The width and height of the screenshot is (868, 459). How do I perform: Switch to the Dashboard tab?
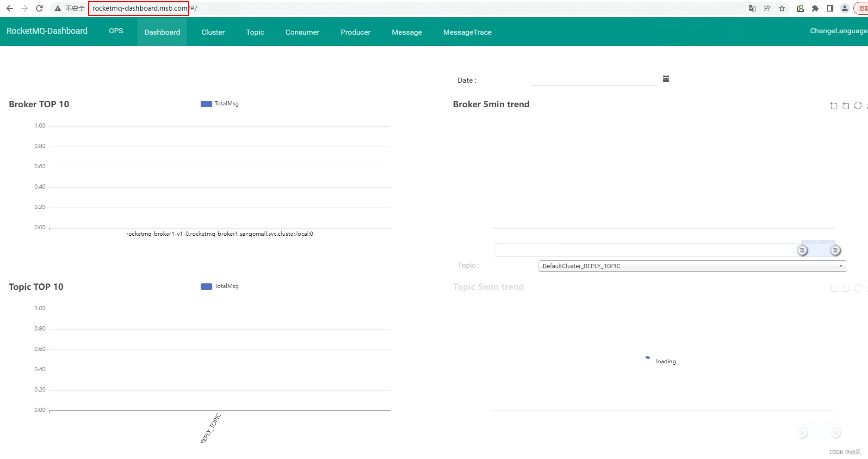(162, 32)
